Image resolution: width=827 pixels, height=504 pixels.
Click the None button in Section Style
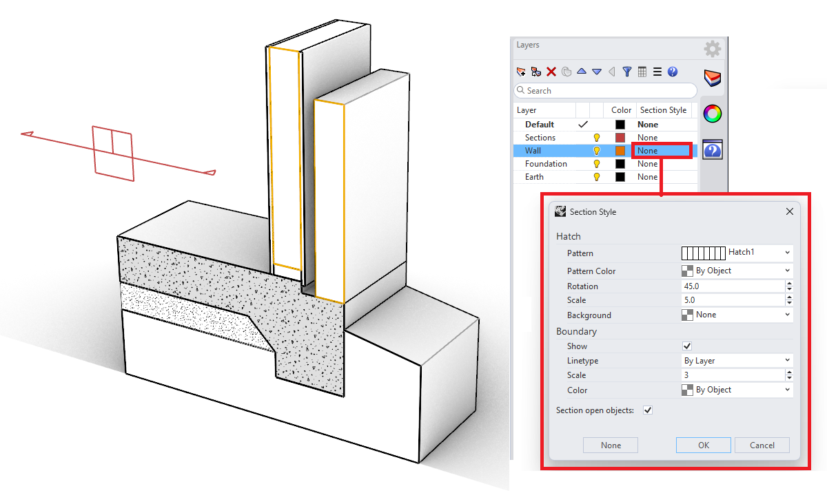click(x=610, y=445)
